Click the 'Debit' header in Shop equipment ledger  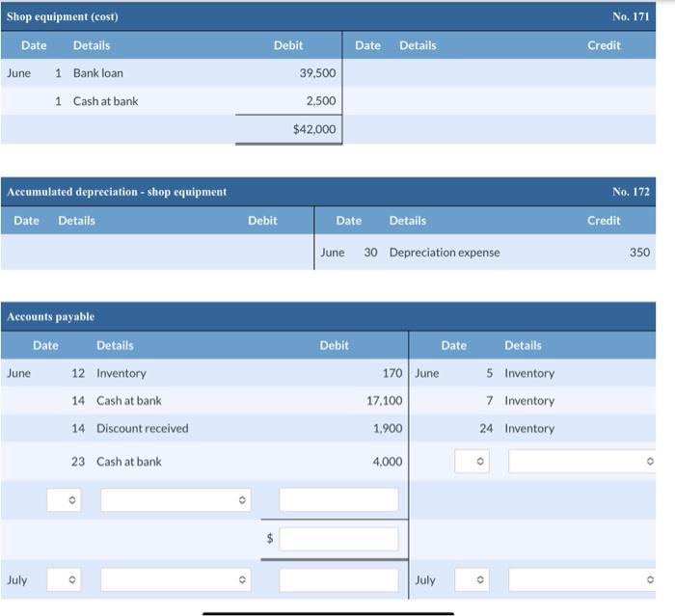click(288, 45)
